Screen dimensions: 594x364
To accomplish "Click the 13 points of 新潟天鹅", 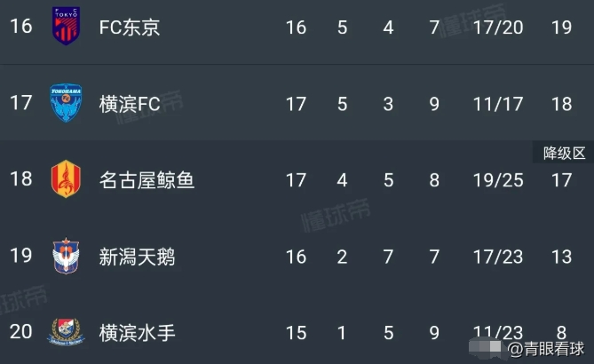I will click(561, 257).
